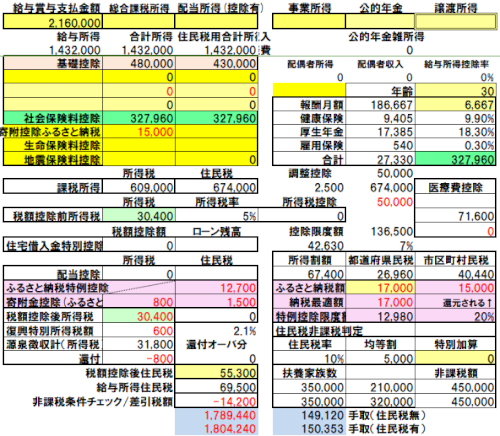This screenshot has width=500, height=436.
Task: Click the ふるさと納税額 17,000 yellow cell
Action: pyautogui.click(x=380, y=288)
